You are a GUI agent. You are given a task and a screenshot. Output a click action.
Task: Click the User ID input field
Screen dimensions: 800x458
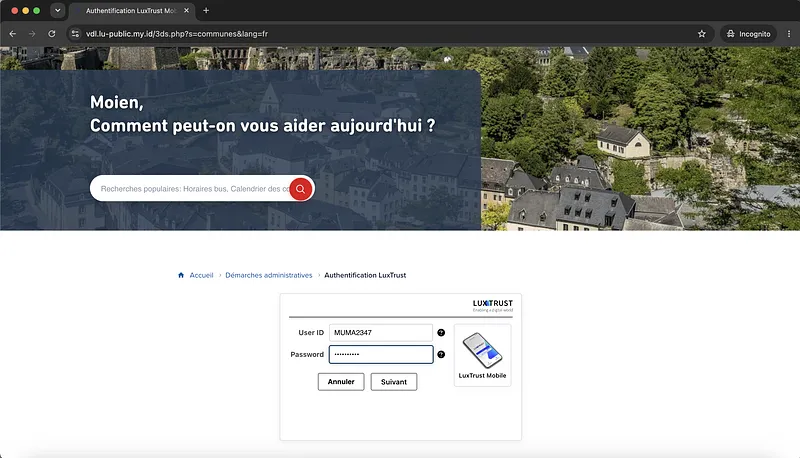pyautogui.click(x=381, y=333)
